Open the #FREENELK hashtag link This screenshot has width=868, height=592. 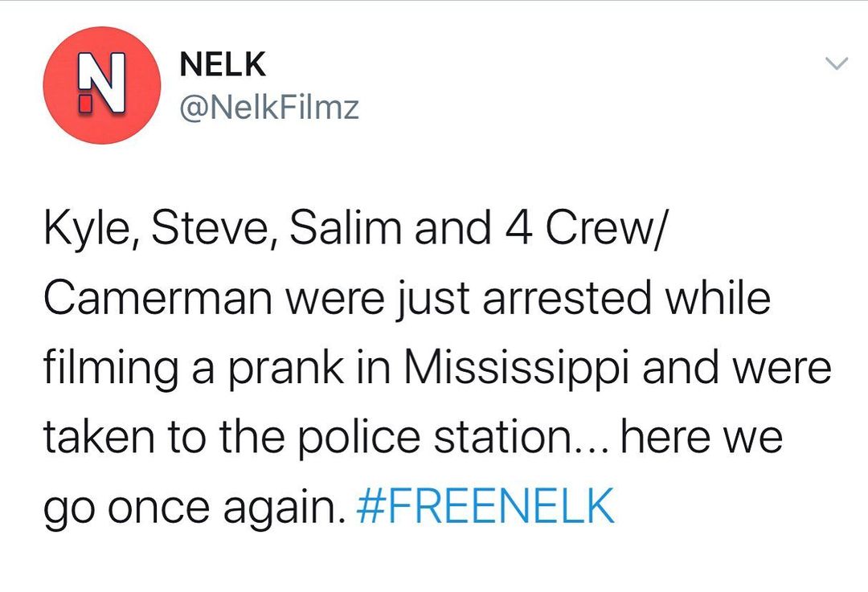pyautogui.click(x=484, y=506)
